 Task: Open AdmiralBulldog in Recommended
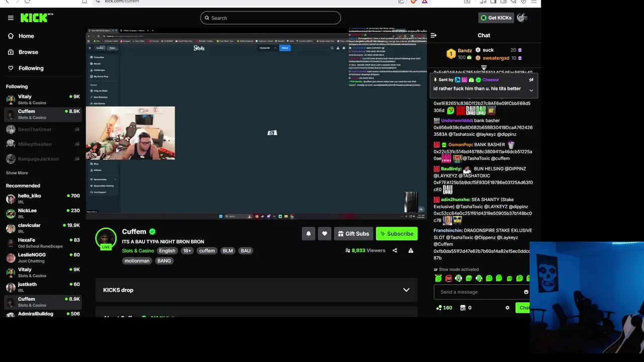[43, 314]
